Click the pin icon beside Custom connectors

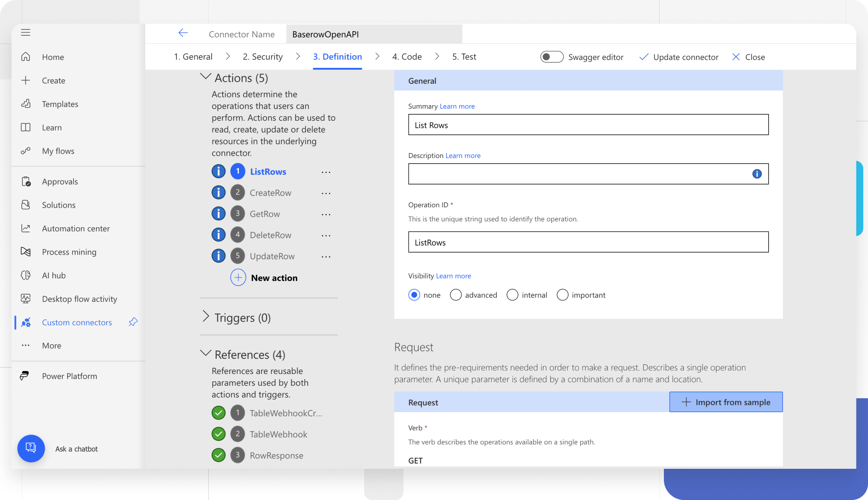pos(133,322)
